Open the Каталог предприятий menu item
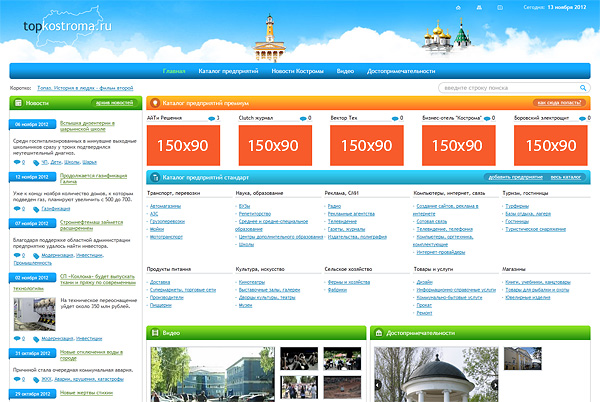The width and height of the screenshot is (600, 402). click(228, 71)
